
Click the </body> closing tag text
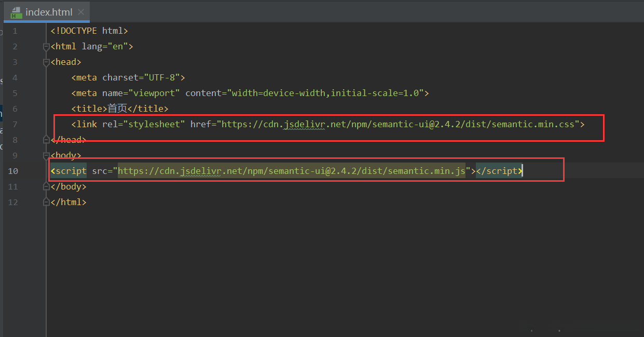[x=68, y=187]
